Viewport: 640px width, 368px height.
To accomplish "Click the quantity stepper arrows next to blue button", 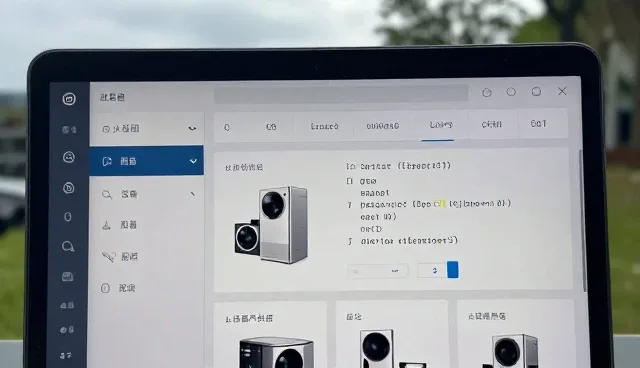I will tap(434, 270).
